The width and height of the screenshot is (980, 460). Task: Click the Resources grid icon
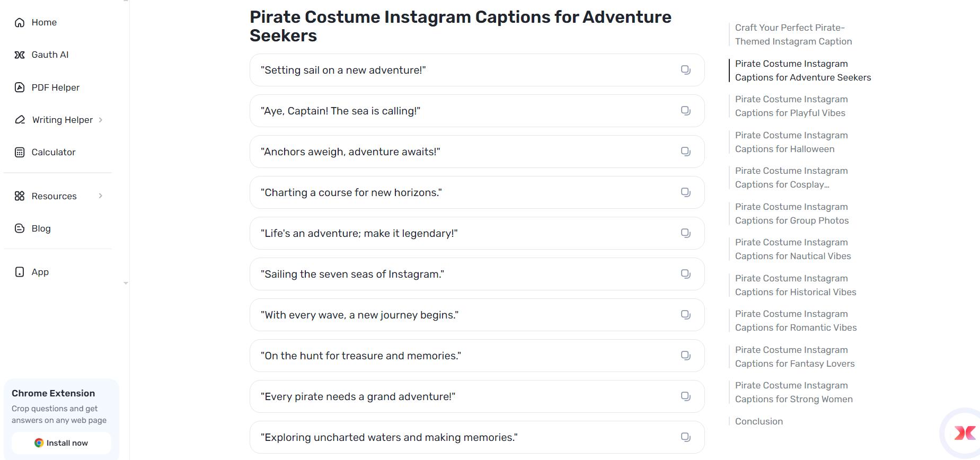click(x=20, y=196)
